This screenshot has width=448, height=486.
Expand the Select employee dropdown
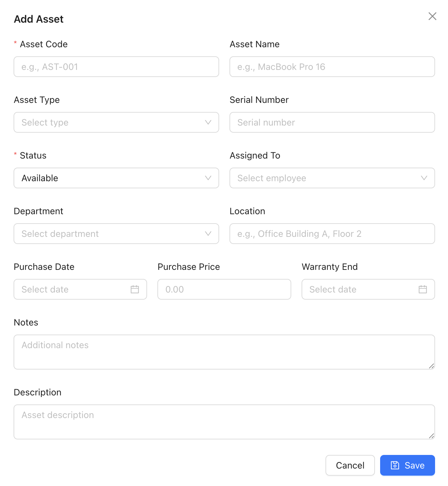(326, 178)
